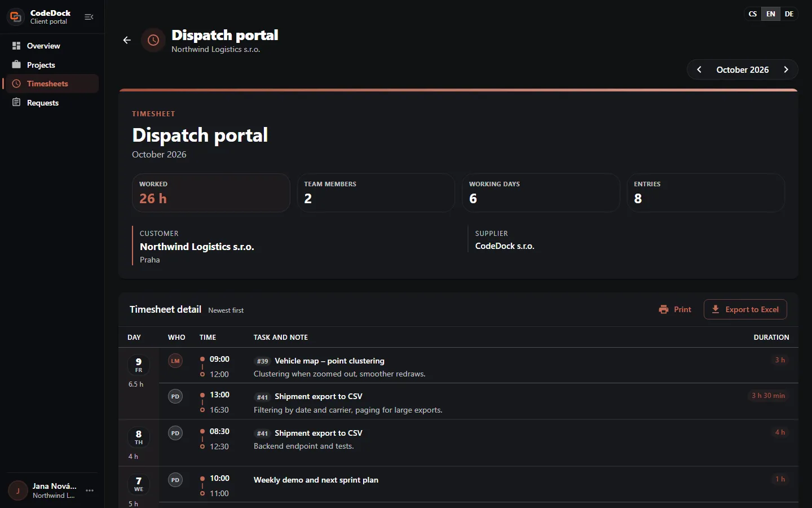812x508 pixels.
Task: Open Timesheets in the sidebar
Action: click(51, 84)
